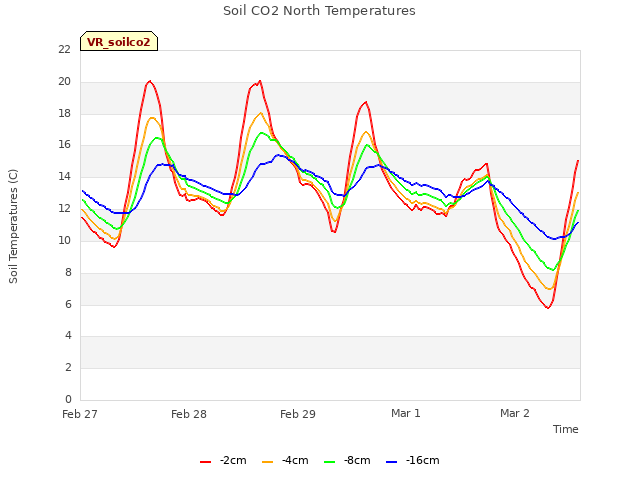Image resolution: width=640 pixels, height=480 pixels.
Task: Click the 8 y-axis tick label
Action: pos(68,272)
